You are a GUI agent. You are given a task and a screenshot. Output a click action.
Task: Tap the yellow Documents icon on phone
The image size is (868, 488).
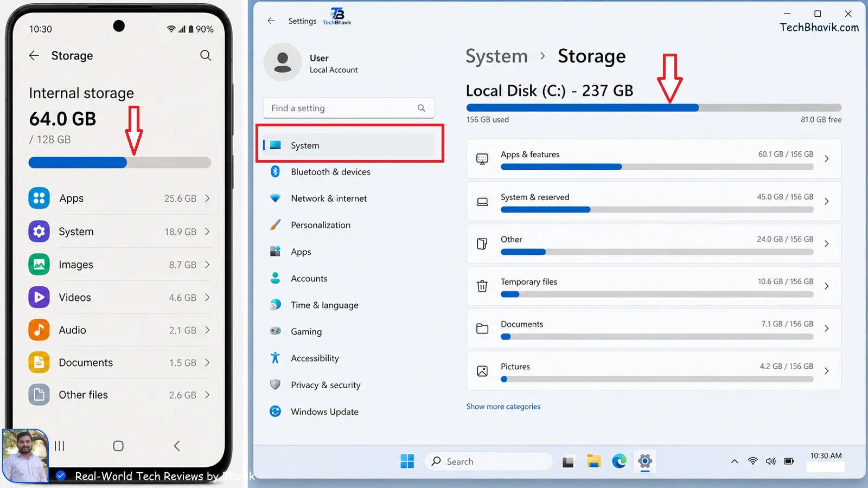39,362
